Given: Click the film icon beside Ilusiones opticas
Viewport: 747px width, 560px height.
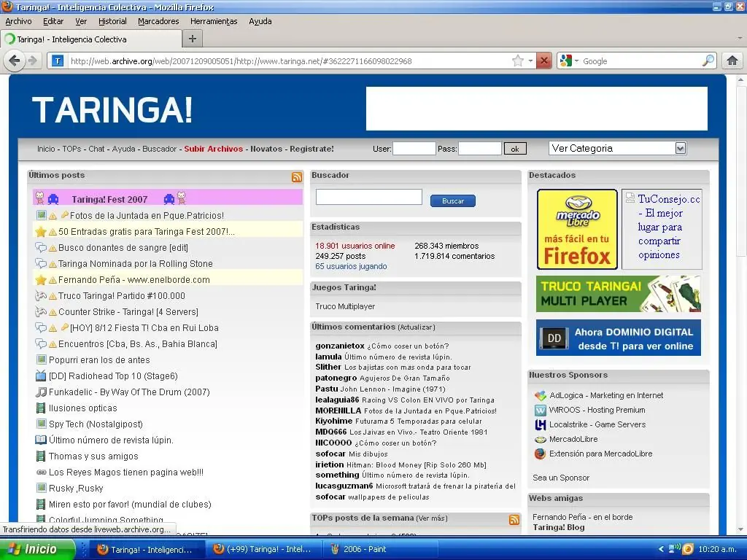Looking at the screenshot, I should 41,408.
